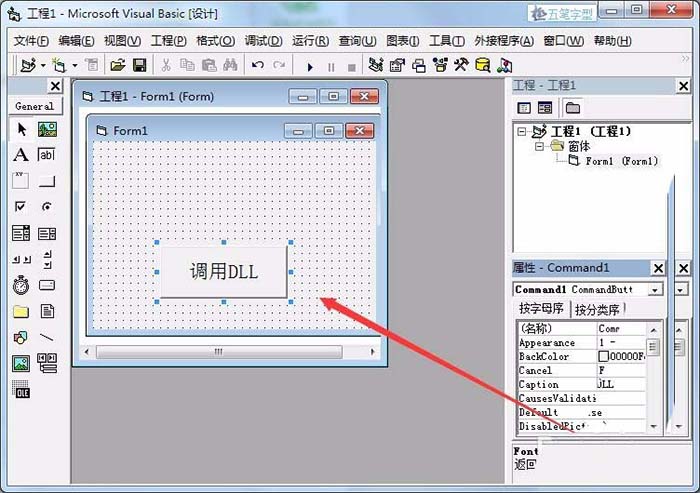700x493 pixels.
Task: Select the Line control tool
Action: pos(47,337)
